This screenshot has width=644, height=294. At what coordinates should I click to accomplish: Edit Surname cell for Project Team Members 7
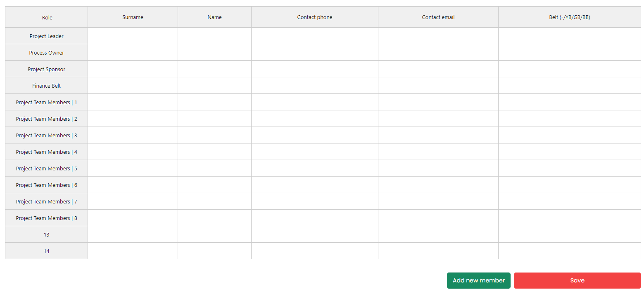(133, 201)
